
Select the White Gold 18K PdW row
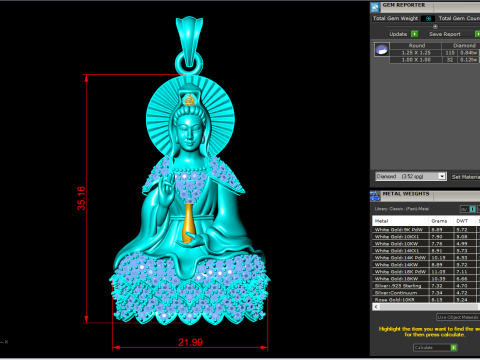(x=426, y=272)
